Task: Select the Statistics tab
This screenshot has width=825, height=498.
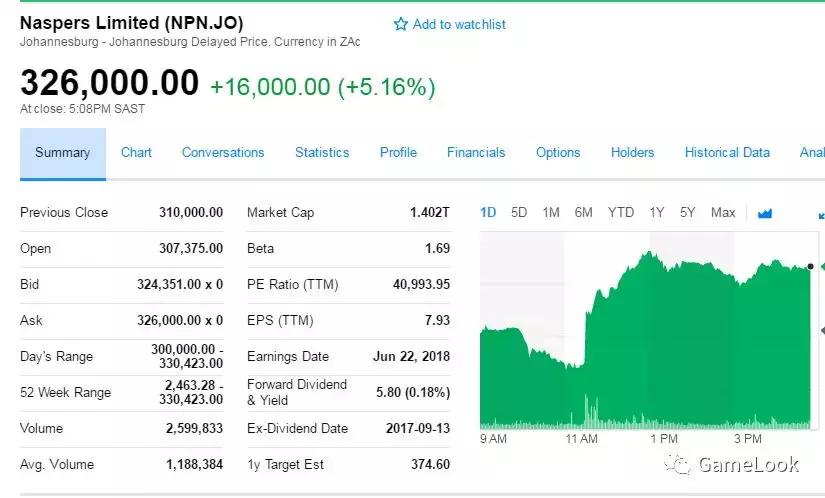Action: 322,153
